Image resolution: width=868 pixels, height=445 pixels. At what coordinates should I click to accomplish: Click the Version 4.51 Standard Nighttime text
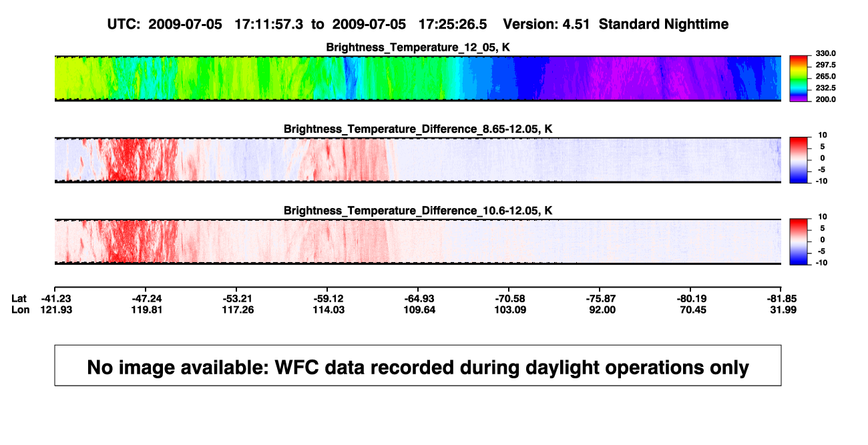tap(616, 24)
